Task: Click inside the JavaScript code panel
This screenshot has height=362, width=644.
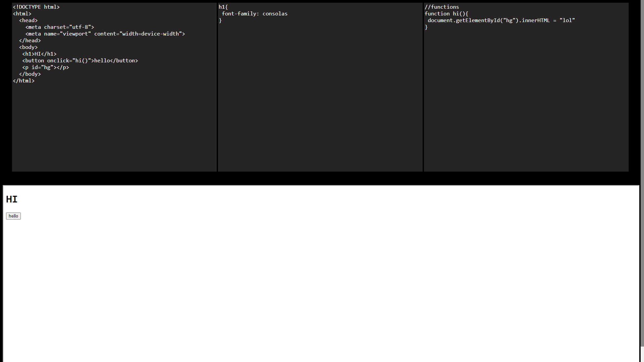Action: point(523,101)
